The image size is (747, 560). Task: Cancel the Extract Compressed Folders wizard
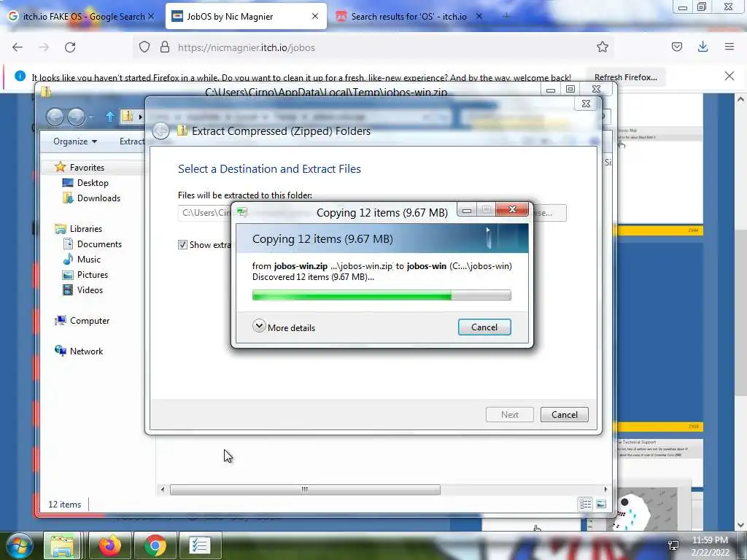(x=565, y=415)
